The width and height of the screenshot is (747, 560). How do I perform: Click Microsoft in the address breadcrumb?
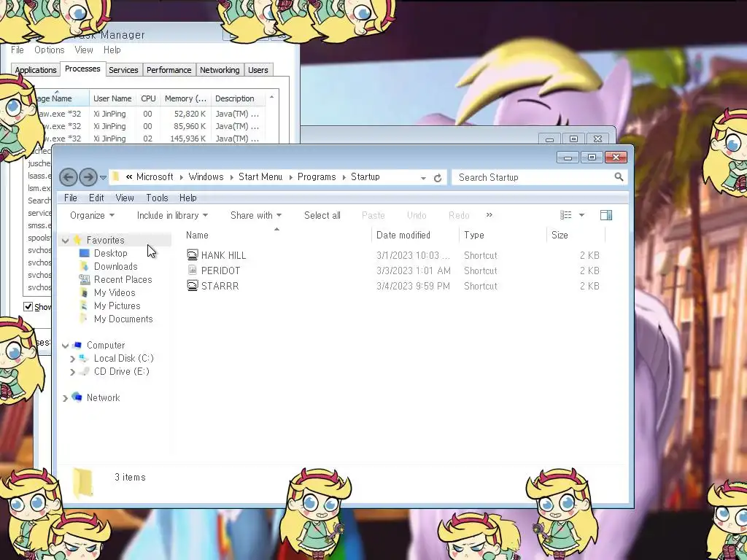[155, 176]
